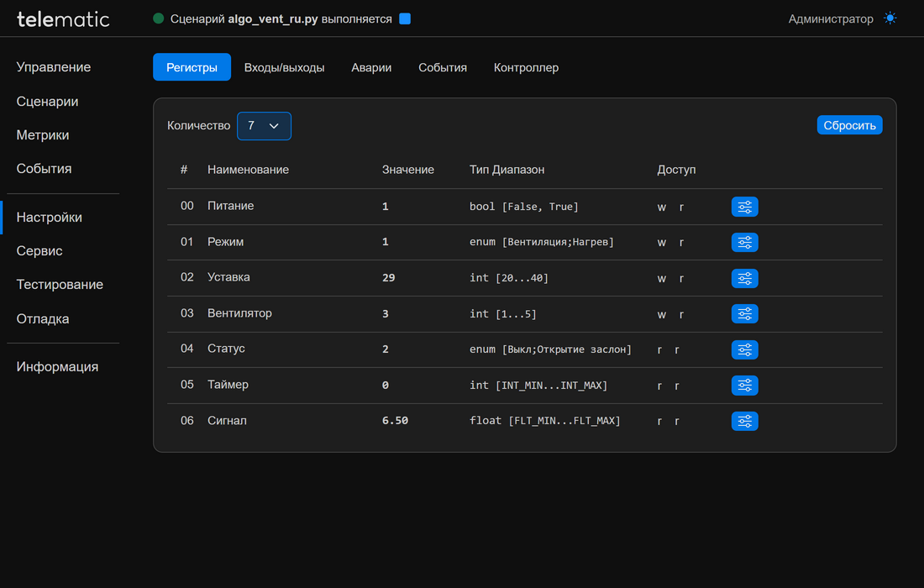Expand the Количество dropdown
Image resolution: width=924 pixels, height=588 pixels.
[x=264, y=126]
